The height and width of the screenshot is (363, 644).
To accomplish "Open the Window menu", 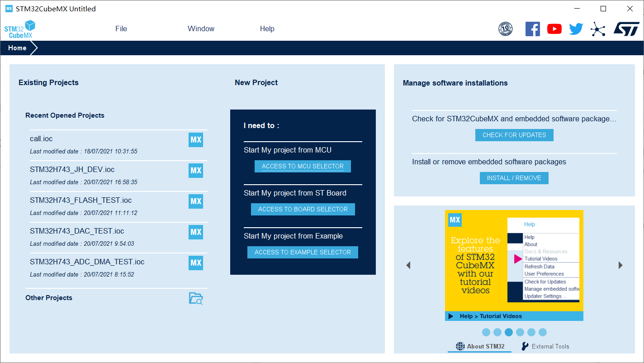I will (201, 29).
